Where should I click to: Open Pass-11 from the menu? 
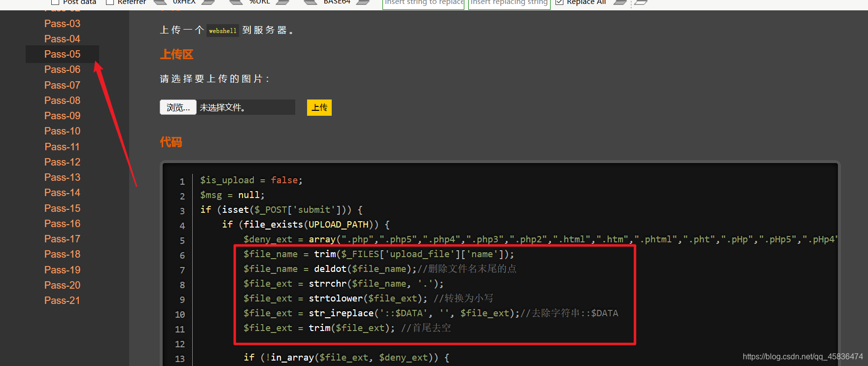pyautogui.click(x=62, y=147)
